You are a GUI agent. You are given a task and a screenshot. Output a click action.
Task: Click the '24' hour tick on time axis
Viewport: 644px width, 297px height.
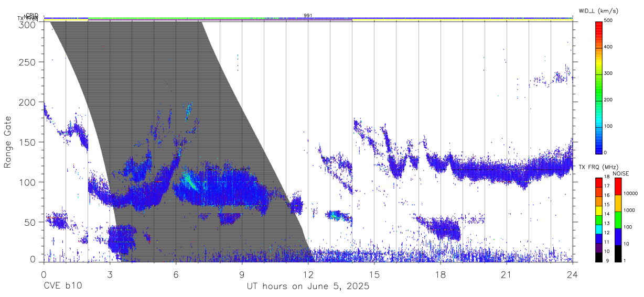tap(573, 274)
